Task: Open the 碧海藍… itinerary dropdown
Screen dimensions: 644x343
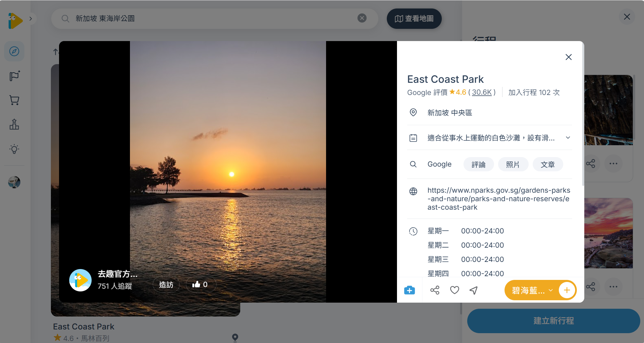Action: click(532, 290)
